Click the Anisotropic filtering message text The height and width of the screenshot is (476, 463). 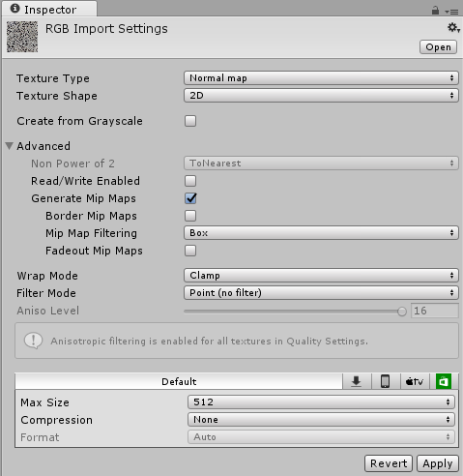point(209,341)
